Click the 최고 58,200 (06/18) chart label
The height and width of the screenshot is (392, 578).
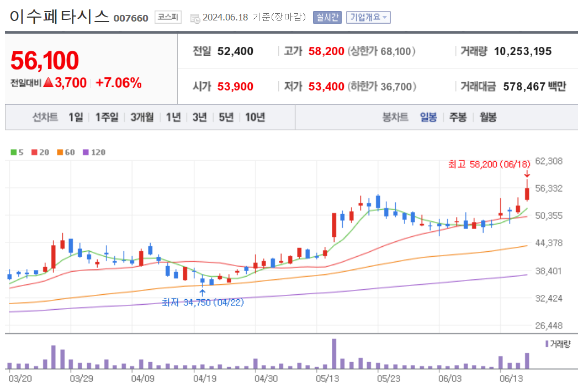point(489,164)
